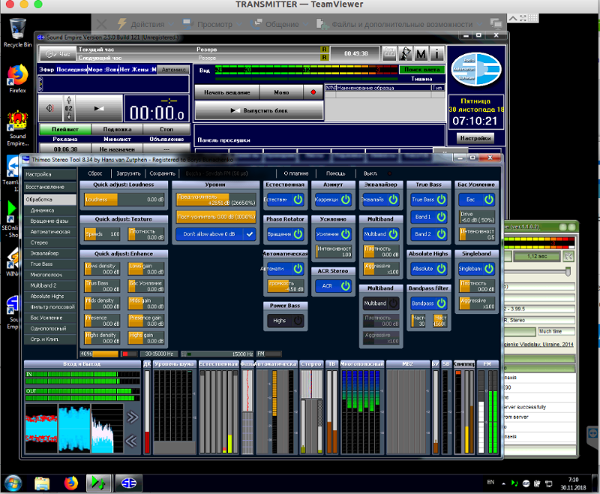Open the Общение dropdown in TeamViewer toolbar
The width and height of the screenshot is (600, 494).
tap(280, 24)
